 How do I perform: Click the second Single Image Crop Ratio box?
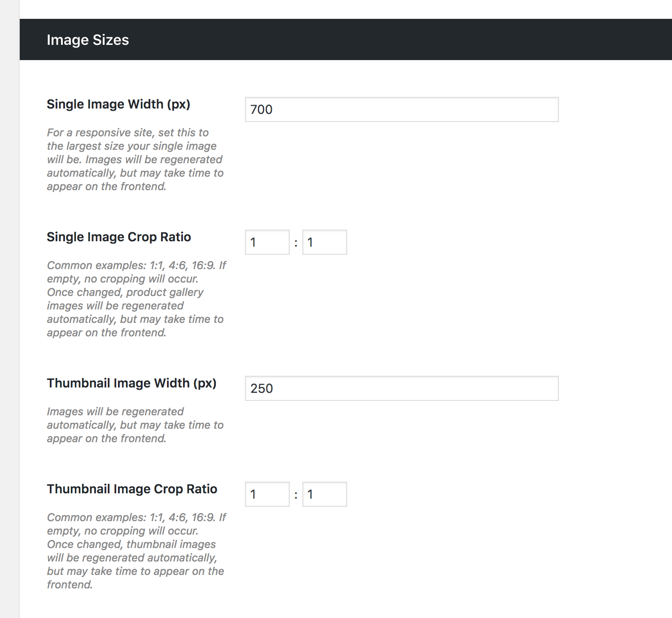click(324, 242)
